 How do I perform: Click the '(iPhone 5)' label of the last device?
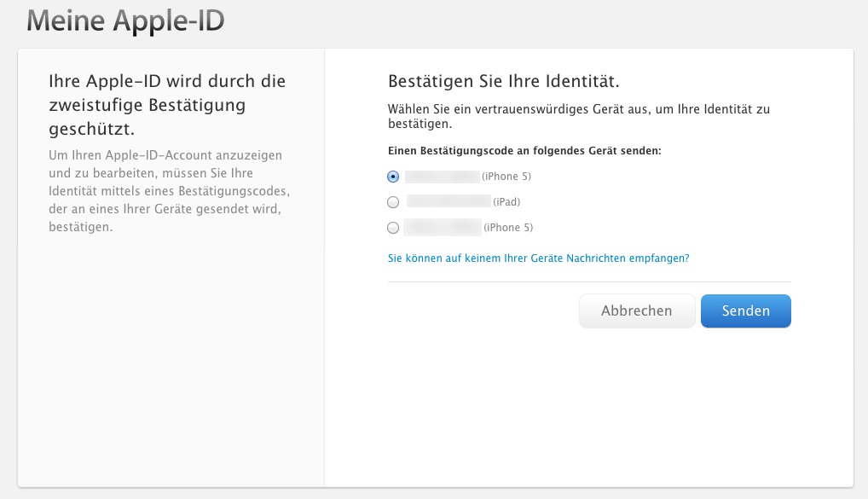click(x=508, y=228)
